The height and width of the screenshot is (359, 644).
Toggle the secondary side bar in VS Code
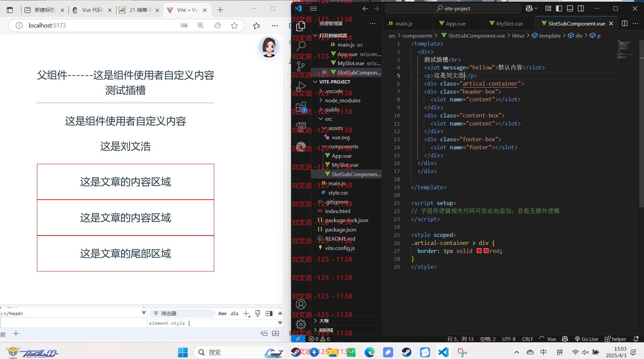581,9
